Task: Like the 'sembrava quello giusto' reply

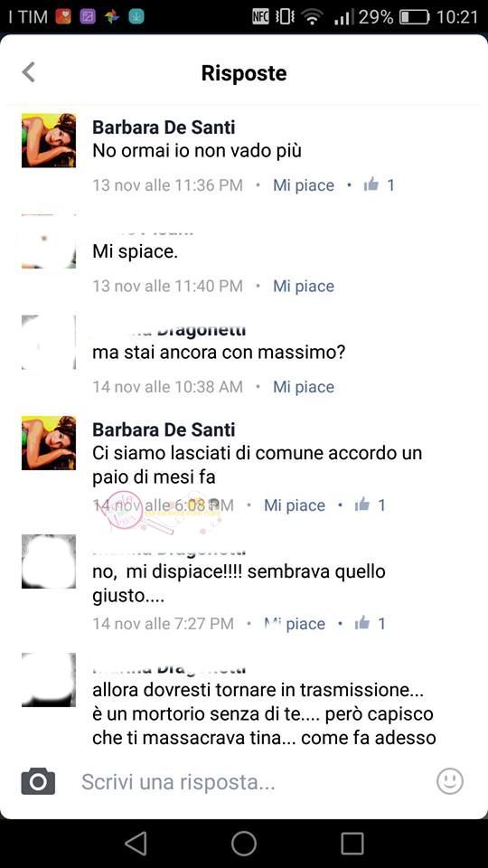Action: pos(295,623)
